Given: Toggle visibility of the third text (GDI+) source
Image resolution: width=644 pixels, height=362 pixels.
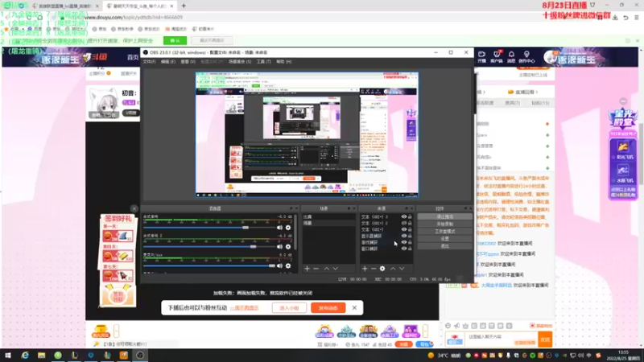Looking at the screenshot, I should coord(404,229).
